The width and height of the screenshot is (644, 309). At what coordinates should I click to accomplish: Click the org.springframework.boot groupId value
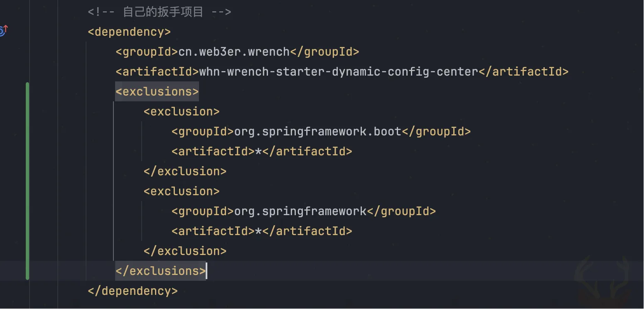pyautogui.click(x=318, y=132)
